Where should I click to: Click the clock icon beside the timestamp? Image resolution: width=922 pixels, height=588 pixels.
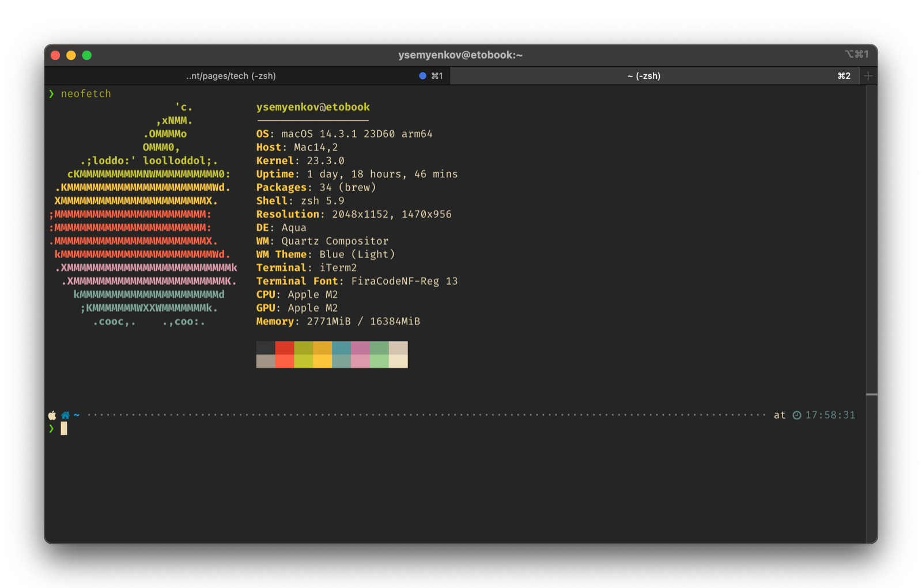pyautogui.click(x=796, y=415)
